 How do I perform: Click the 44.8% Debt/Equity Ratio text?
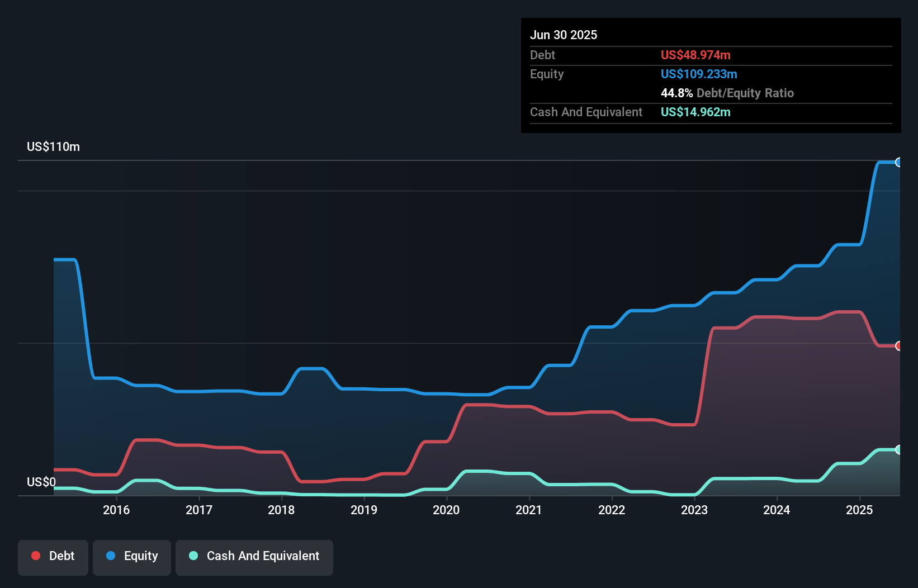(727, 93)
